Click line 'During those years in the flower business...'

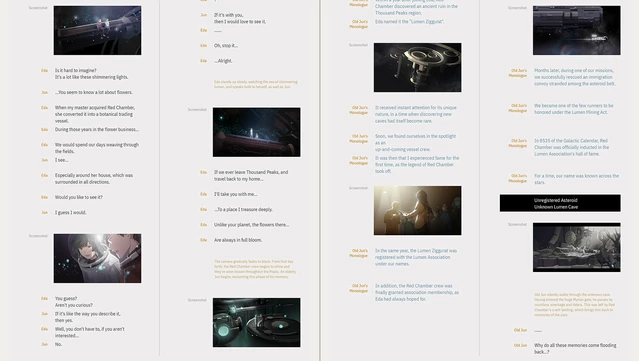point(97,130)
